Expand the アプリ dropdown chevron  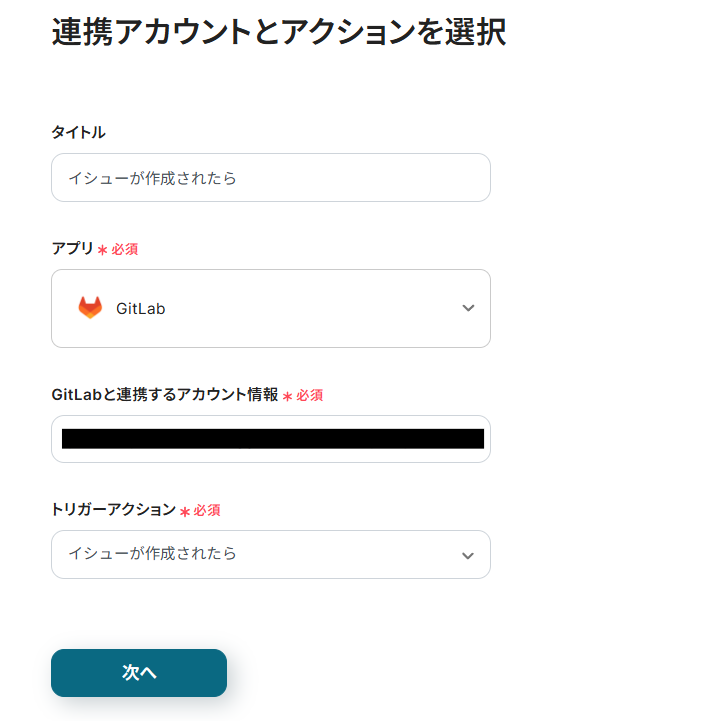click(x=468, y=308)
